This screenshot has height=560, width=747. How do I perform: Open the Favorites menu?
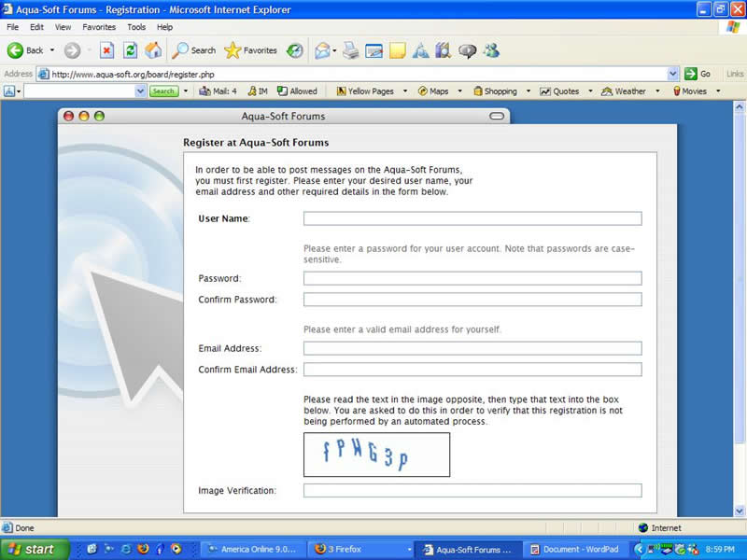tap(99, 27)
